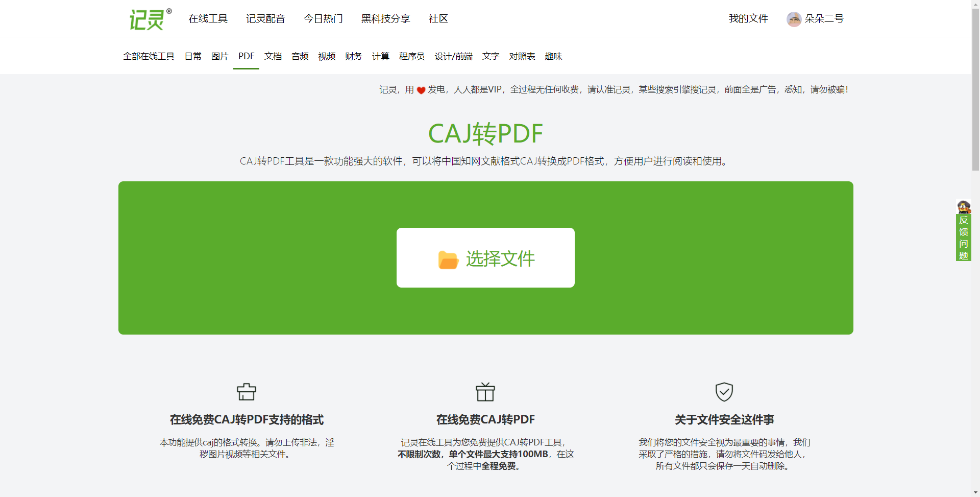
Task: Click the scrollbar down arrow
Action: [975, 492]
